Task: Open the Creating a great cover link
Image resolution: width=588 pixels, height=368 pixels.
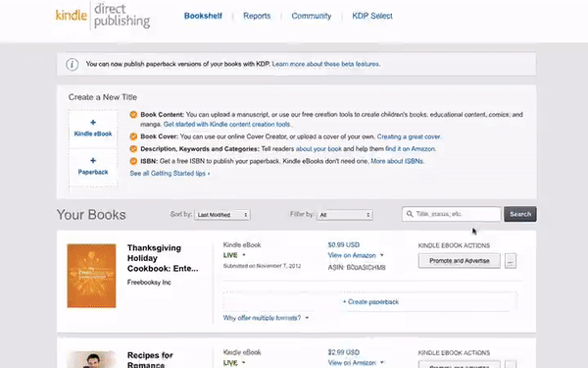Action: point(409,136)
